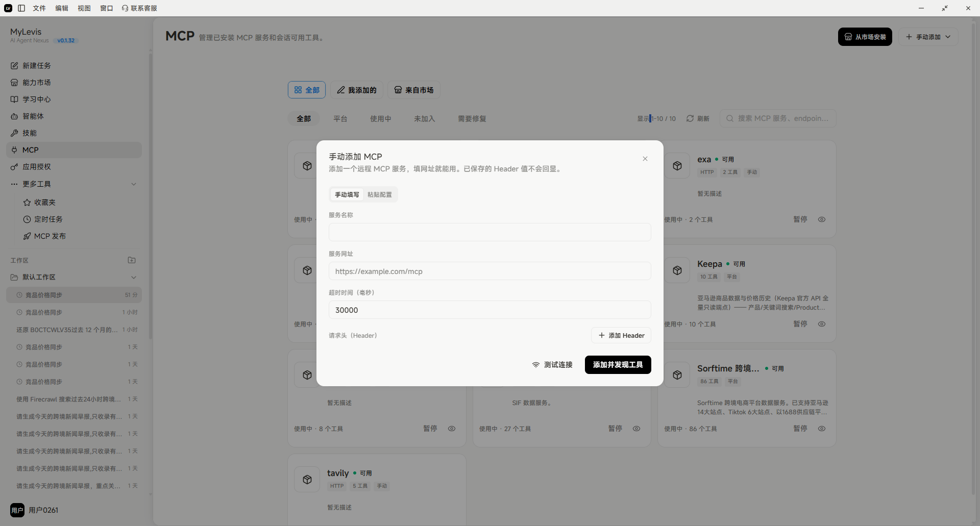
Task: Select the 需要修复 status tab
Action: point(472,118)
